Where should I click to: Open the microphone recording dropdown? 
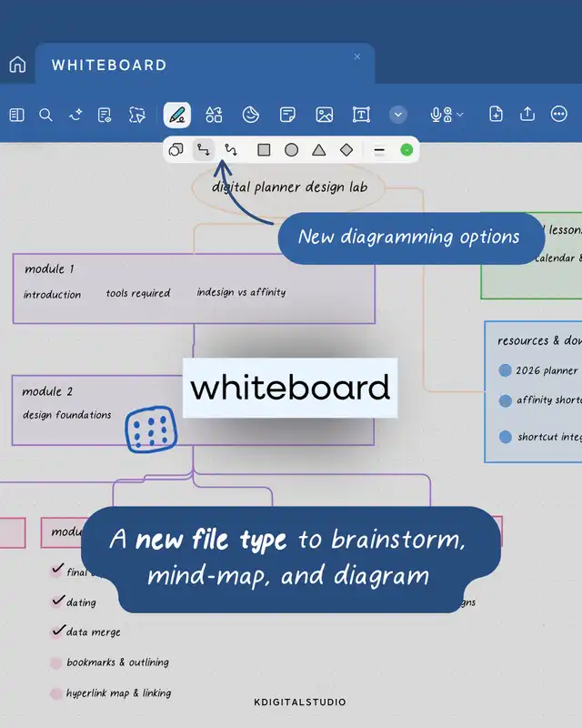[x=447, y=115]
